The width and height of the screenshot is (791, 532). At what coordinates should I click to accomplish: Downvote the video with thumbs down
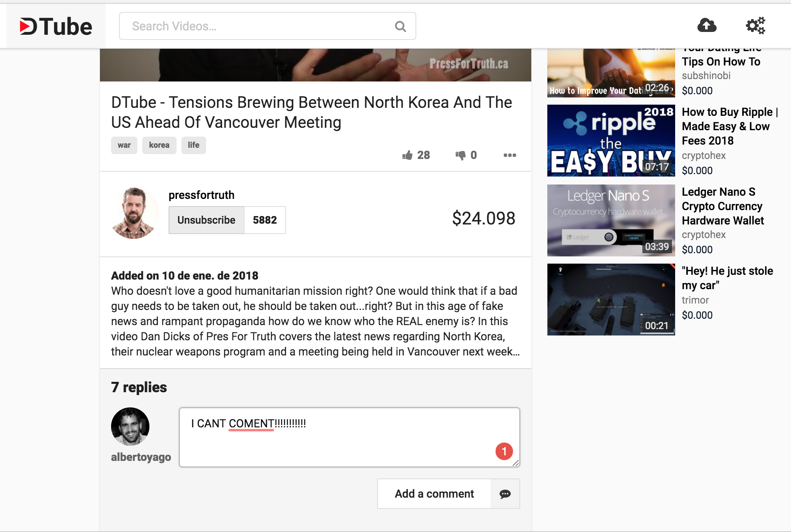(x=461, y=155)
